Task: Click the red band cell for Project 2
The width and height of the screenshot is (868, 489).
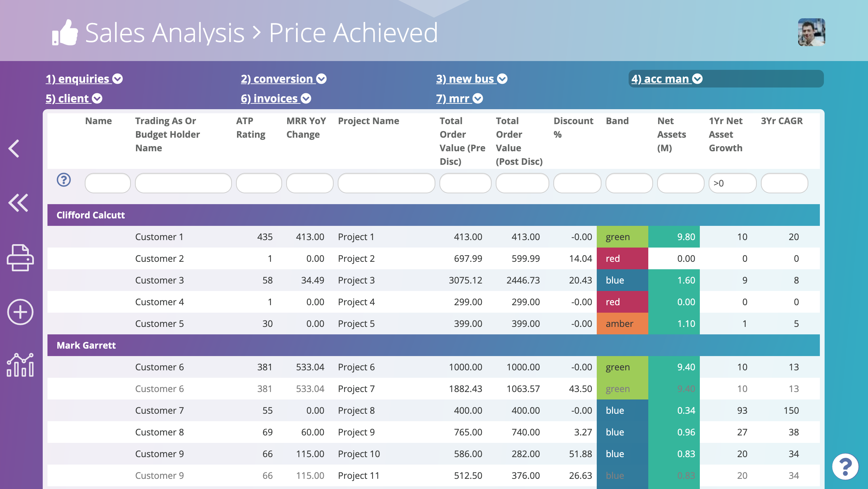Action: tap(623, 258)
